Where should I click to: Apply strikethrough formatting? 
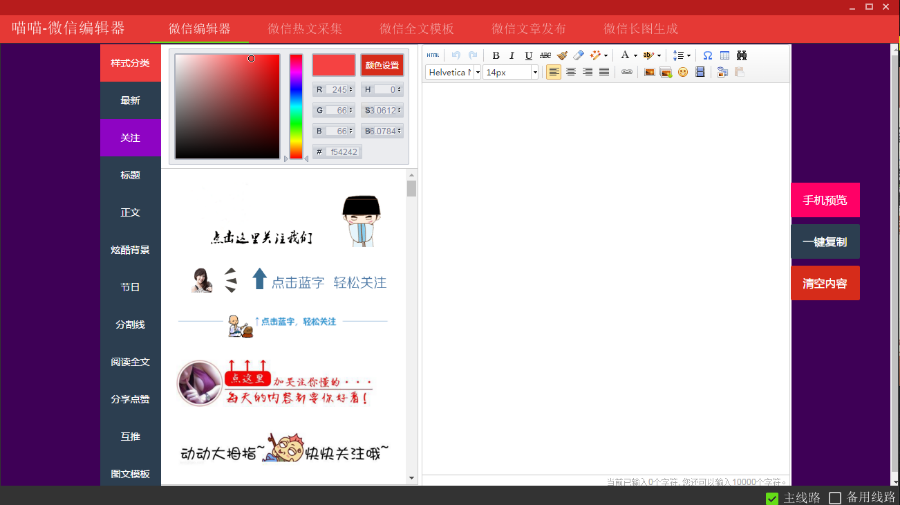(545, 56)
